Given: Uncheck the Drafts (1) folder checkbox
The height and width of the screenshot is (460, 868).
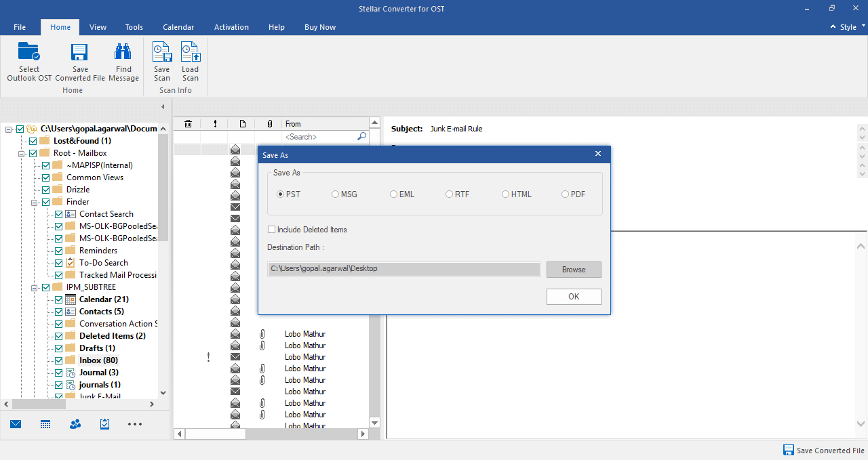Looking at the screenshot, I should [58, 348].
